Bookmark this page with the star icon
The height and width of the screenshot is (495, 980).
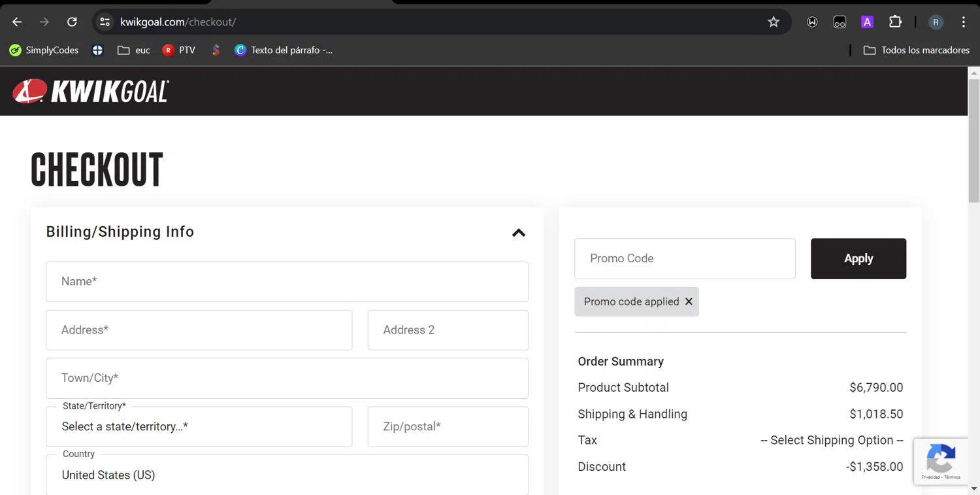pos(774,22)
